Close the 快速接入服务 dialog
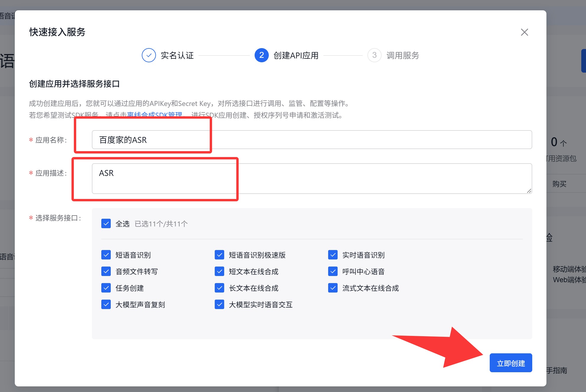Image resolution: width=586 pixels, height=392 pixels. [524, 32]
